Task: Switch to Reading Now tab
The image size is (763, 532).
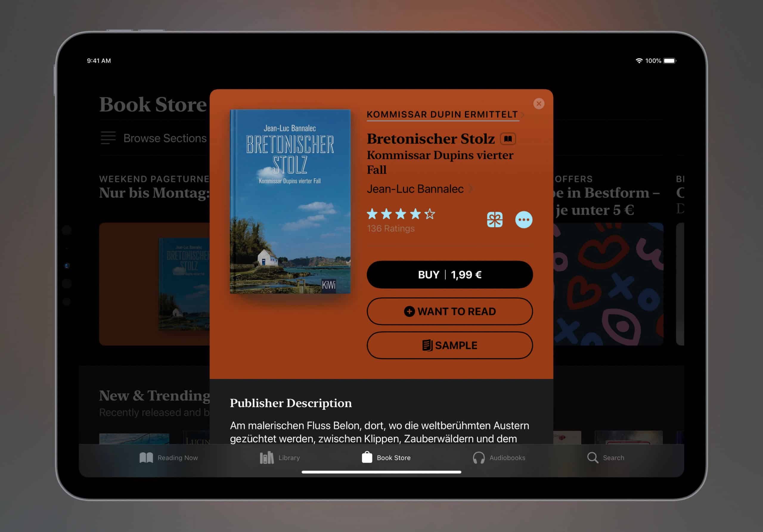Action: coord(168,458)
